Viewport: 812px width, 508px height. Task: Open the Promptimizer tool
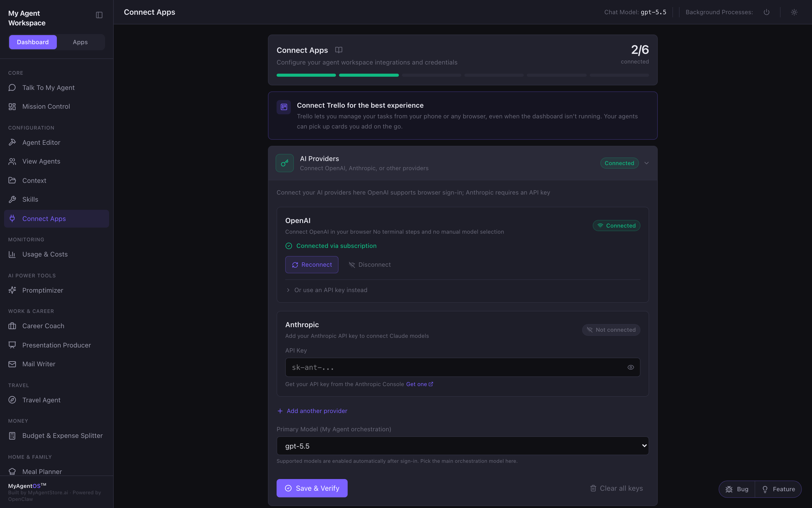[x=56, y=290]
